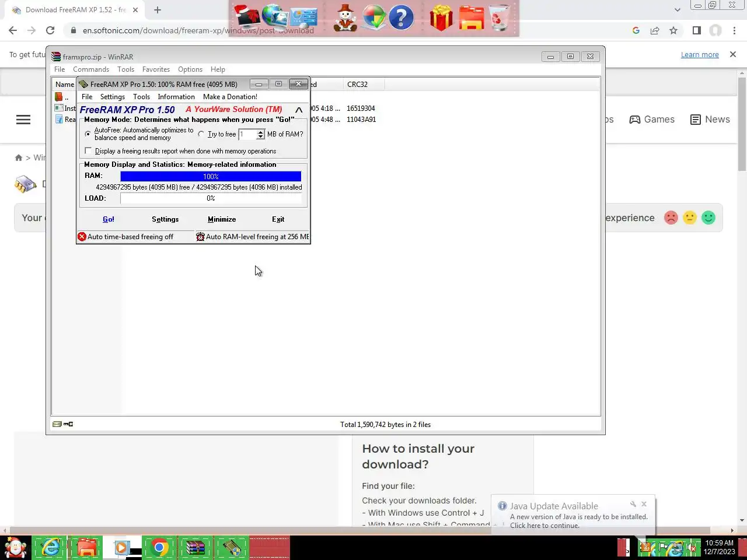
Task: Open the WinRAR Options menu
Action: click(x=190, y=69)
